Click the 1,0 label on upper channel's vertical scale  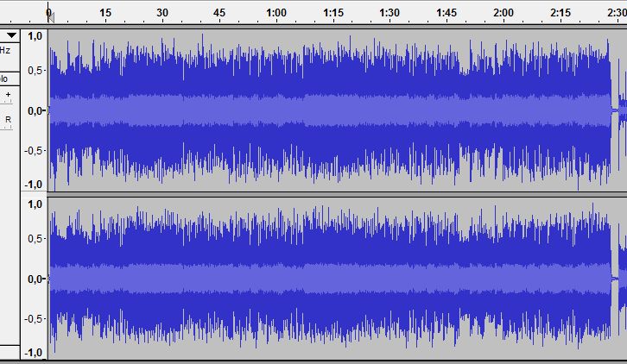coord(35,36)
